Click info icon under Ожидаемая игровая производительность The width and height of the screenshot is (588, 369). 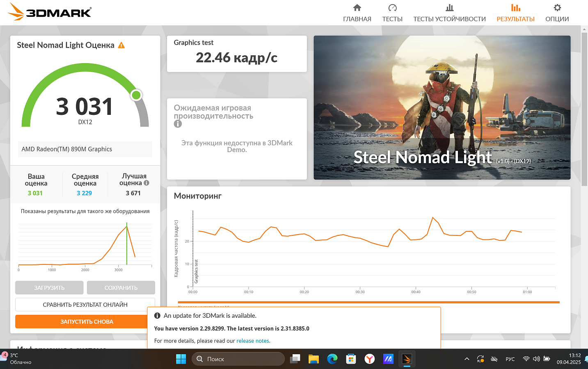178,124
